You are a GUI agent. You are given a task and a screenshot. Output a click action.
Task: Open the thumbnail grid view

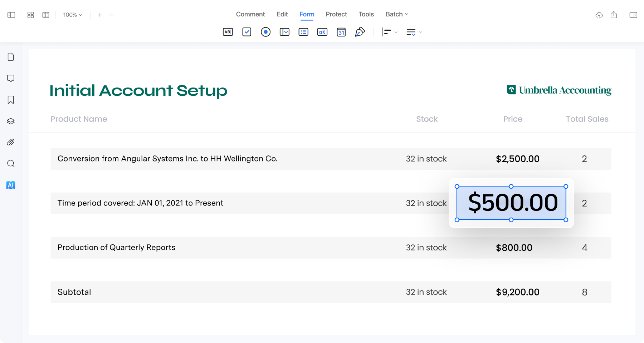click(x=31, y=15)
